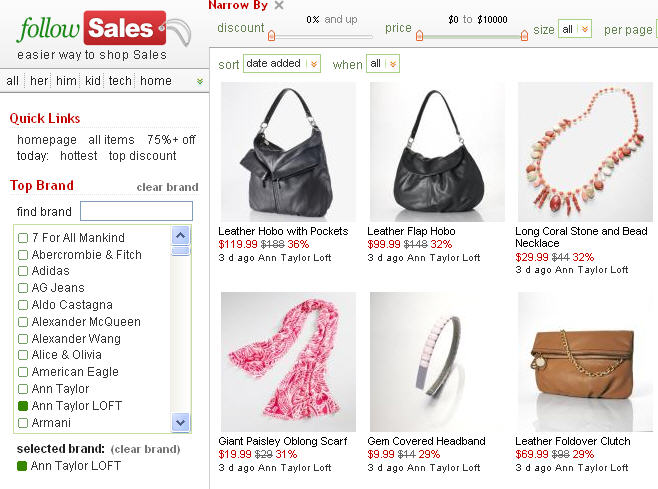
Task: Click the 'clear brand' link beside Top Brand
Action: tap(167, 187)
